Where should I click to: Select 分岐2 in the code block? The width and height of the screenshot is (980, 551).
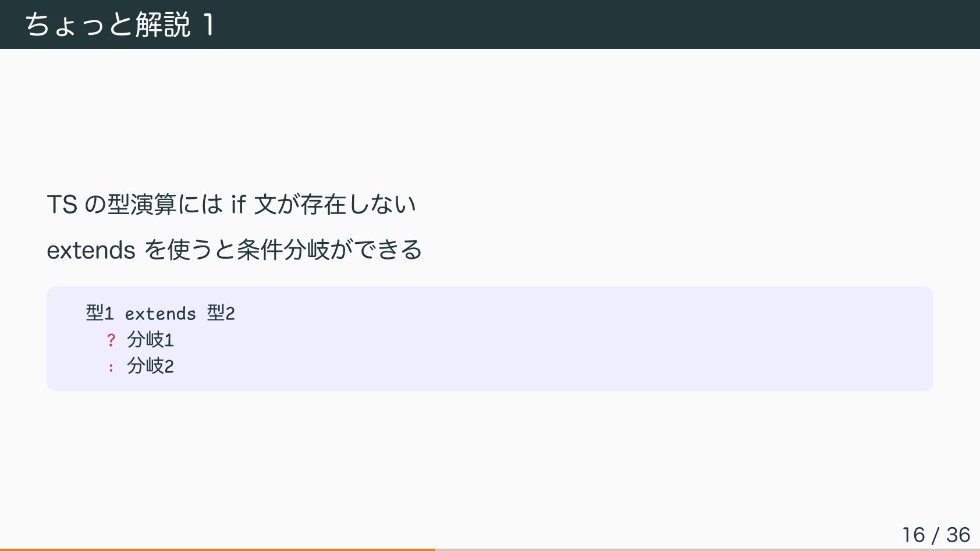pyautogui.click(x=151, y=365)
